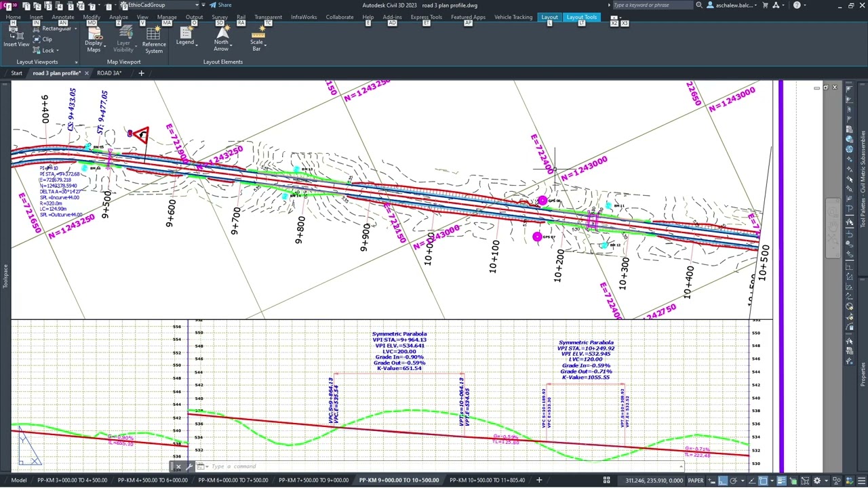
Task: Open the Autodesk App Store cart icon
Action: pyautogui.click(x=766, y=5)
